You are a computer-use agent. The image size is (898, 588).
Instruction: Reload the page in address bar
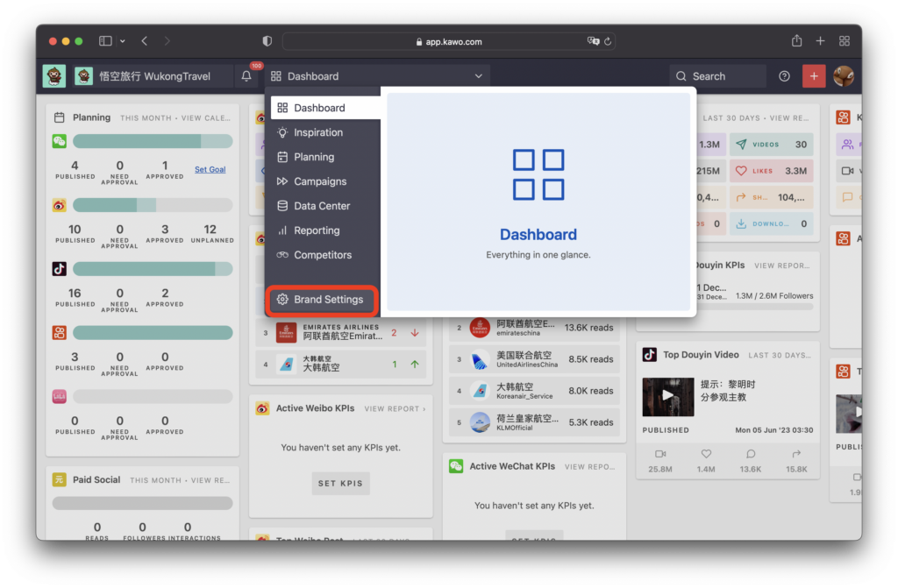click(608, 41)
